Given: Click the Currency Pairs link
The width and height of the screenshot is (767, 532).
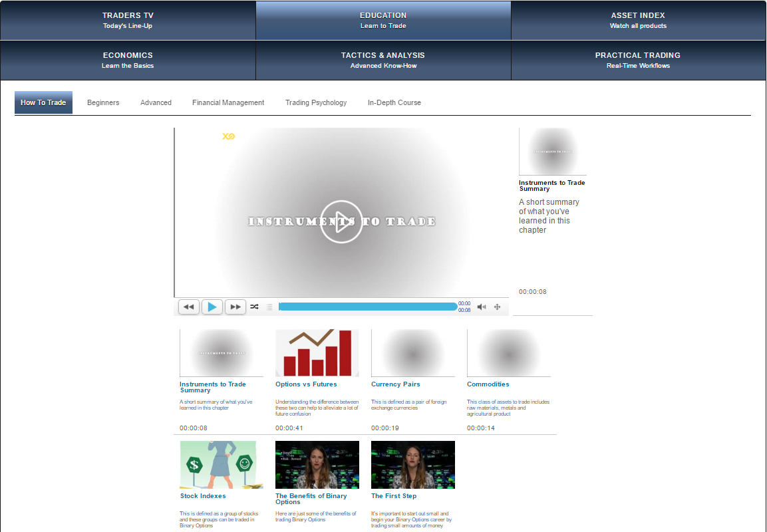Looking at the screenshot, I should (396, 384).
